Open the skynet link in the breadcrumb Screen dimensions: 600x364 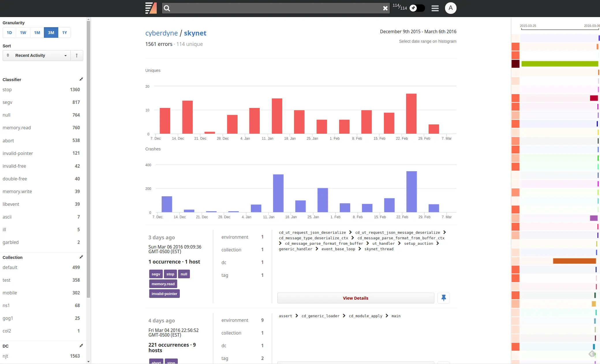(x=195, y=33)
